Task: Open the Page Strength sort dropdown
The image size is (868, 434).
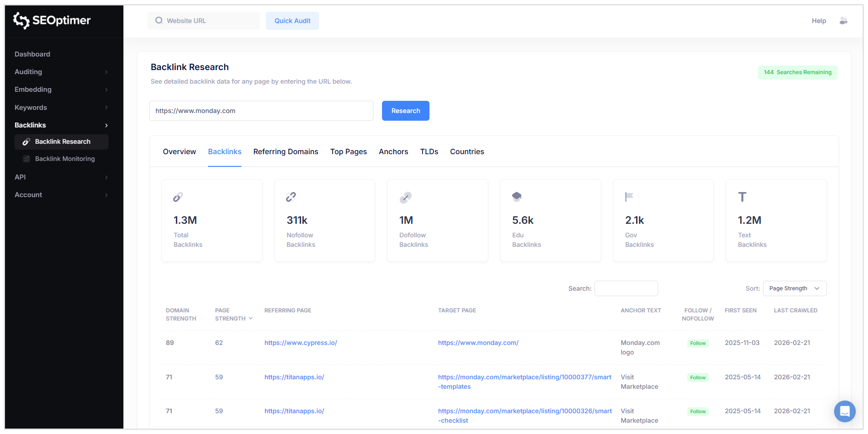Action: click(x=794, y=288)
